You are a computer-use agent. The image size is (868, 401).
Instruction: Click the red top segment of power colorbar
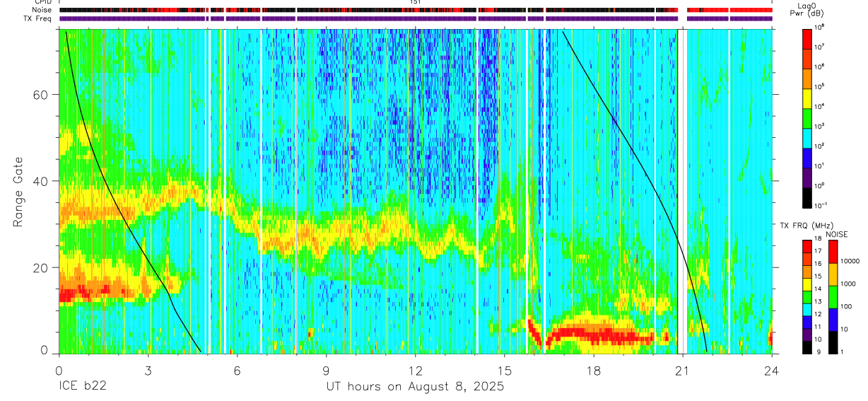click(x=807, y=37)
